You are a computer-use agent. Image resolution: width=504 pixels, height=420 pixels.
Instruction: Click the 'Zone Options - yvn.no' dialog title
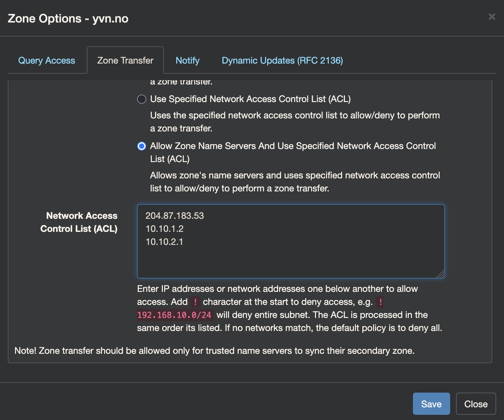click(x=68, y=19)
